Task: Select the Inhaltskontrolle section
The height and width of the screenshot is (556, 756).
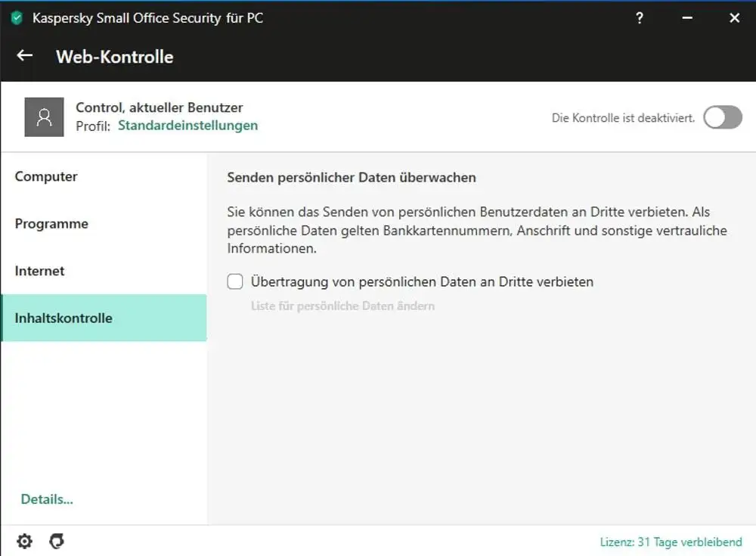Action: [x=64, y=318]
